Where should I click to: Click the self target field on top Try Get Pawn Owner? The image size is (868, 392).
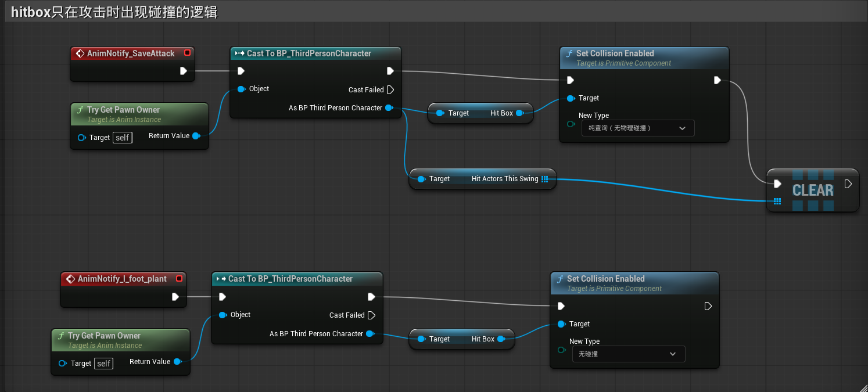(x=123, y=138)
